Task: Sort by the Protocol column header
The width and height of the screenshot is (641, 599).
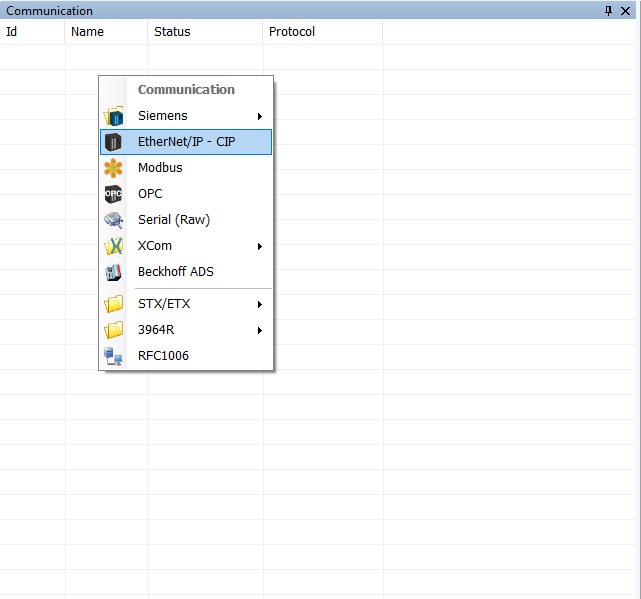Action: [323, 31]
